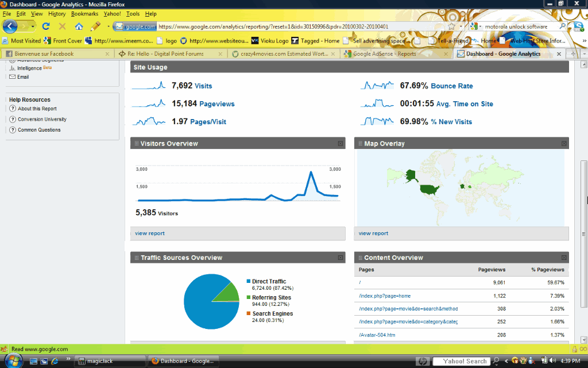
Task: Open Avg. Time on Site link
Action: (x=465, y=104)
